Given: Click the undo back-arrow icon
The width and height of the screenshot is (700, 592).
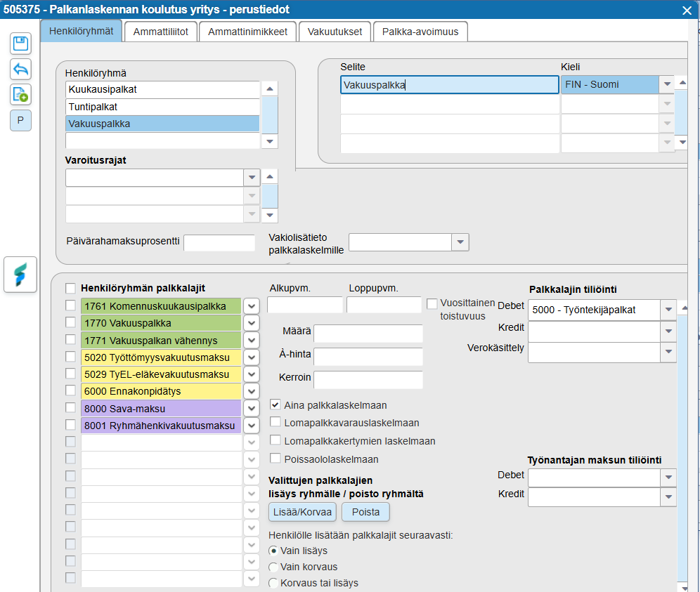Looking at the screenshot, I should pos(20,69).
